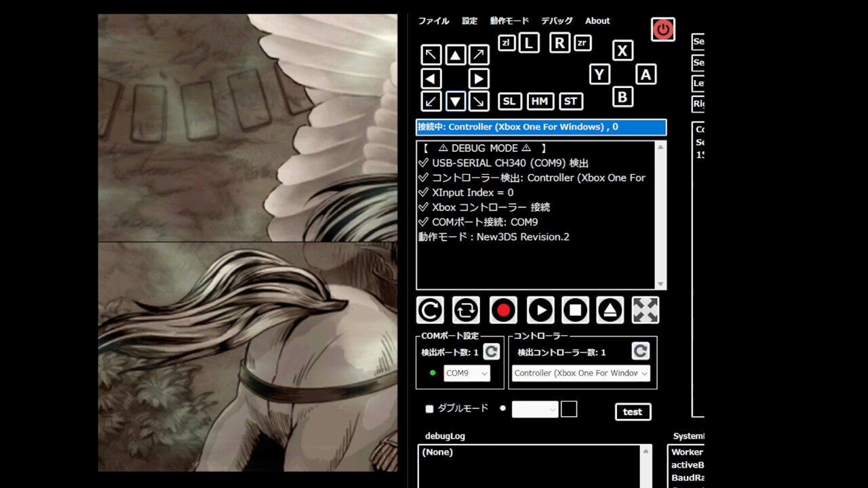This screenshot has height=488, width=868.
Task: Click the (None) entry in debugLog
Action: (x=437, y=452)
